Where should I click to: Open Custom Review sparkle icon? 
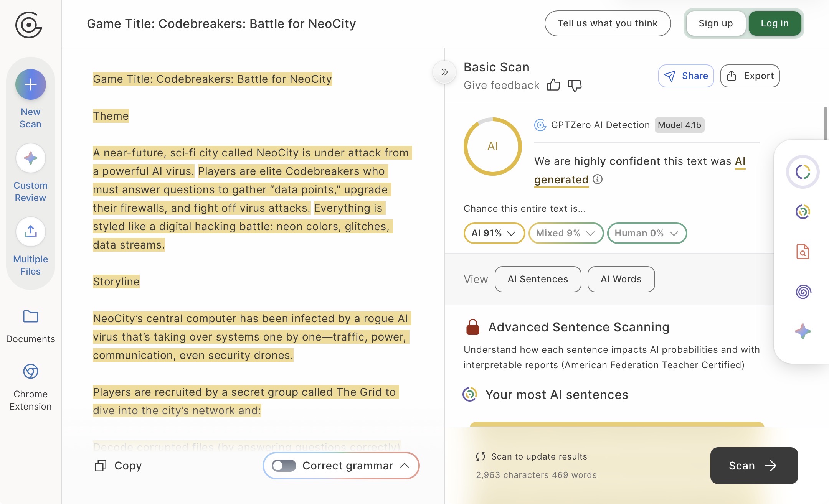31,158
